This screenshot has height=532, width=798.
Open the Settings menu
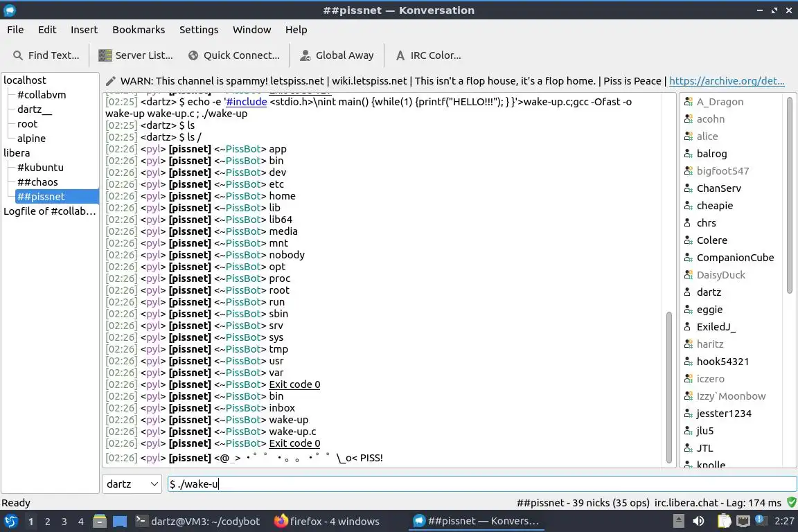199,30
